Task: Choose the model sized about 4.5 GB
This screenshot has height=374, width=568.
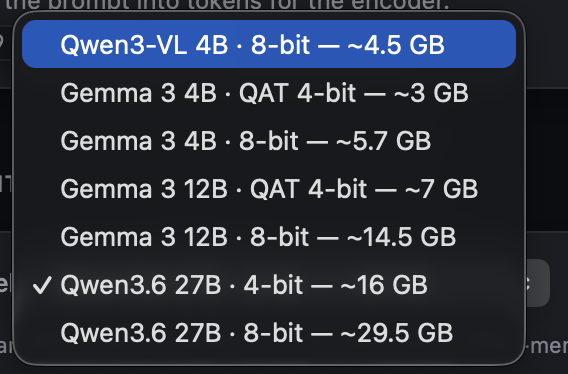Action: 269,44
